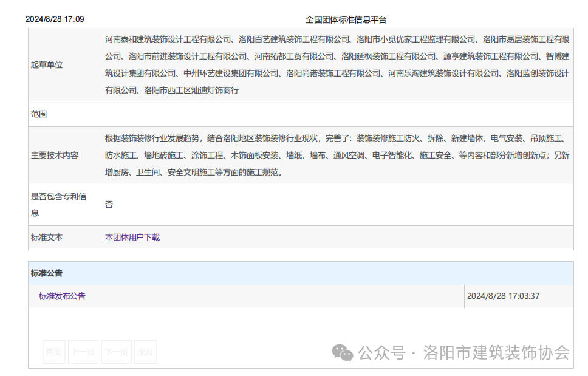The width and height of the screenshot is (588, 376).
Task: Go to first page with 首页 button
Action: (x=53, y=352)
